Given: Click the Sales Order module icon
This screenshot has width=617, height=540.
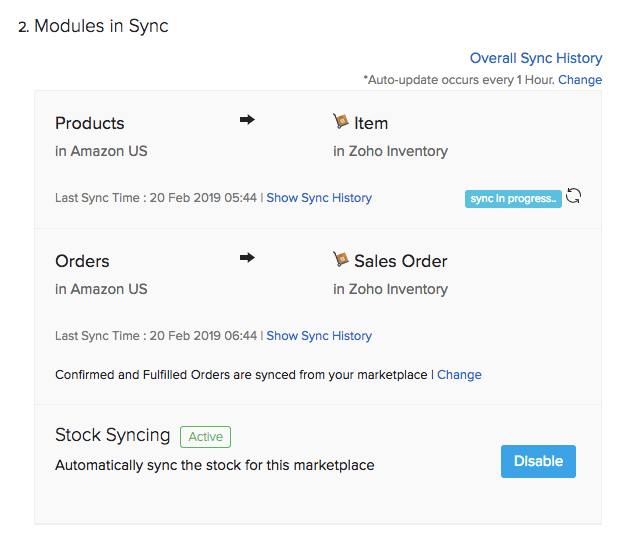Looking at the screenshot, I should pos(341,260).
